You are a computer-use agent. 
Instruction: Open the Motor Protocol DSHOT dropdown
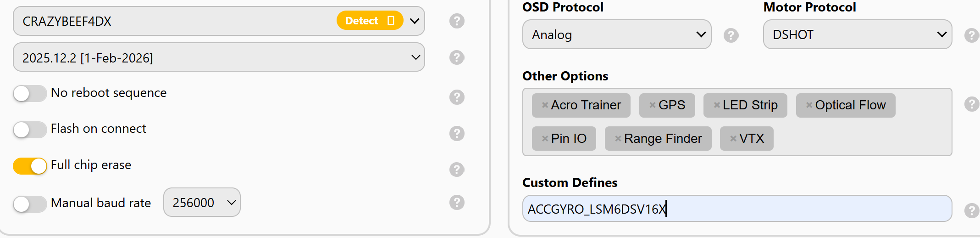(857, 34)
